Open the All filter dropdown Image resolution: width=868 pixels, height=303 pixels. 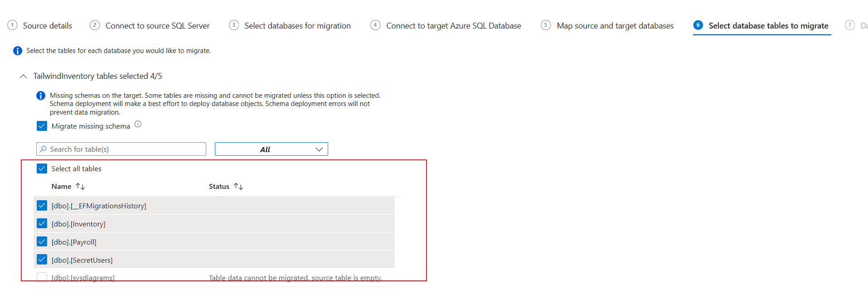(271, 149)
